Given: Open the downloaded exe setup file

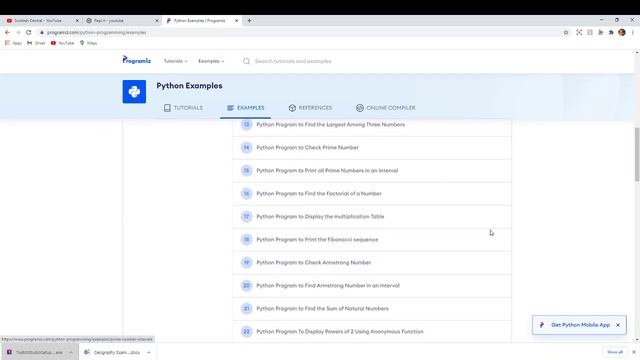Looking at the screenshot, I should click(x=35, y=352).
